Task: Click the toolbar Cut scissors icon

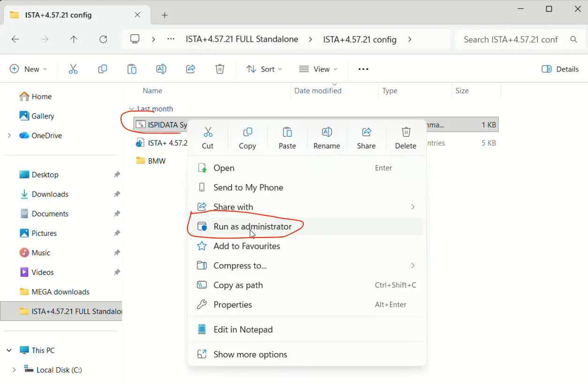Action: coord(73,69)
